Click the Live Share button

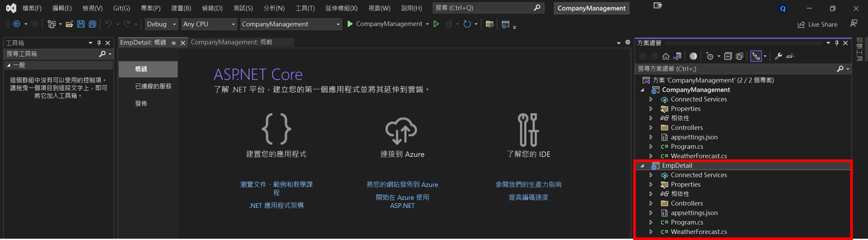click(818, 24)
